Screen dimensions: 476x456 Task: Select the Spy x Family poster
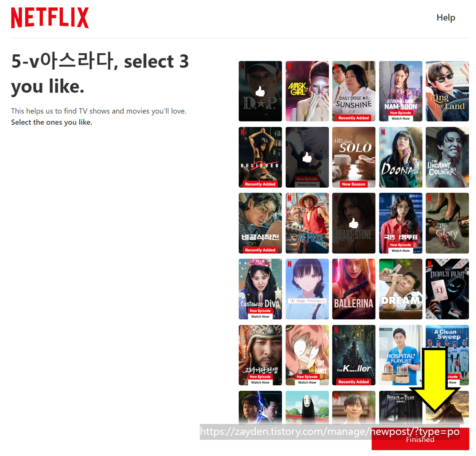click(x=307, y=355)
